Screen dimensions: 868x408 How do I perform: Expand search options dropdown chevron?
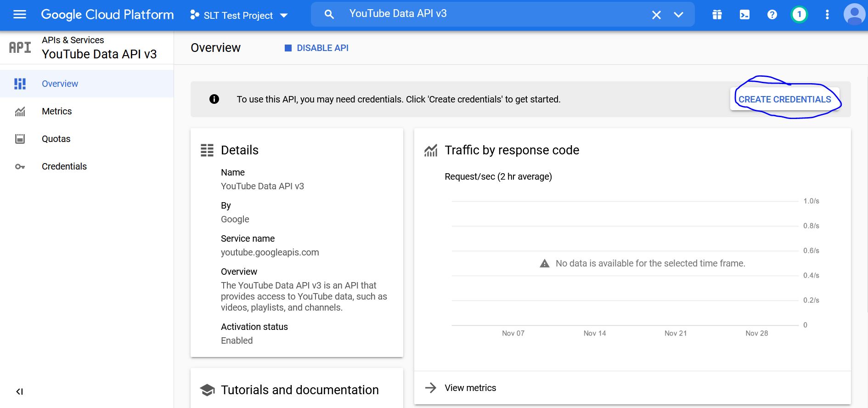pyautogui.click(x=678, y=15)
